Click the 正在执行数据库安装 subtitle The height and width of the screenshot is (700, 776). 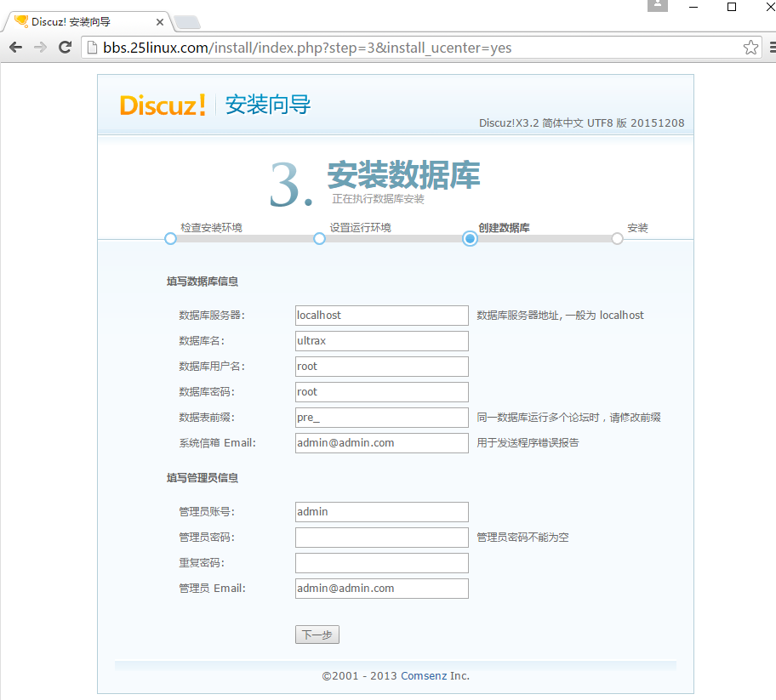point(378,199)
